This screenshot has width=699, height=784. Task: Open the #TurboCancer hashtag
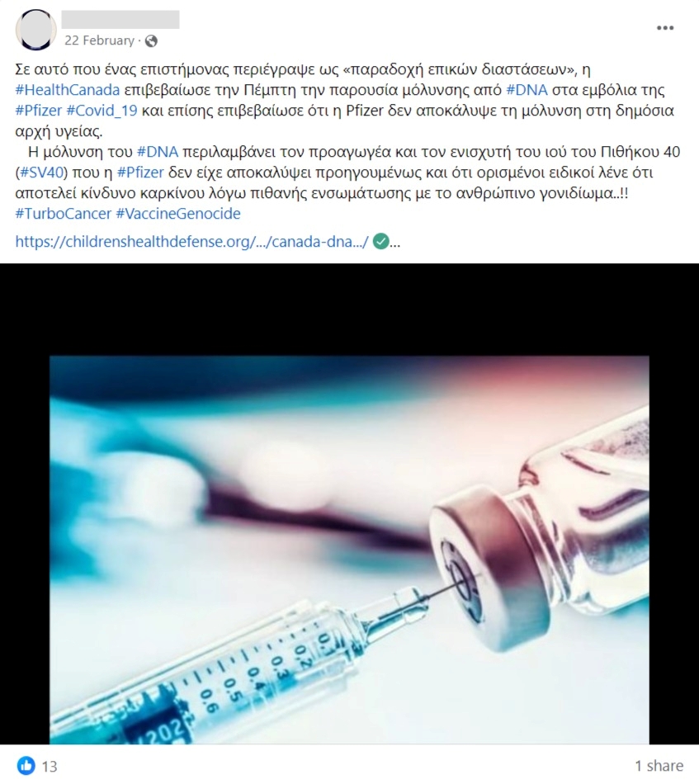63,214
